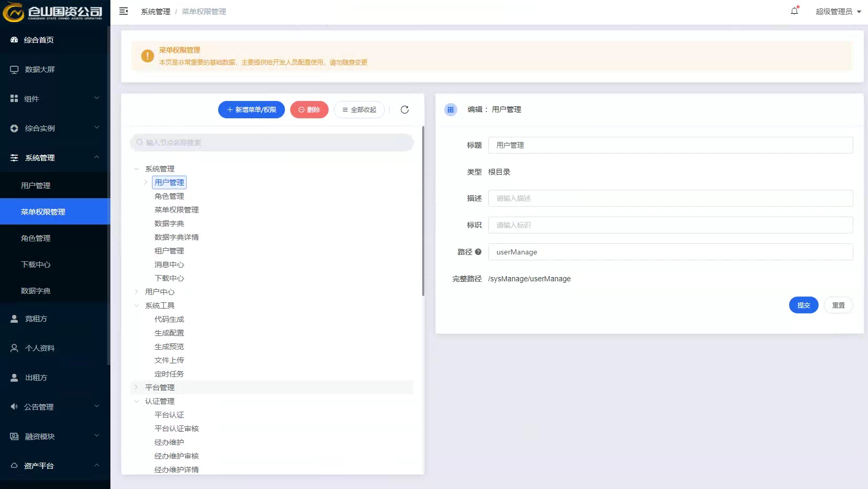Submit the form with 提交 button
Screen dimensions: 868x489
803,305
